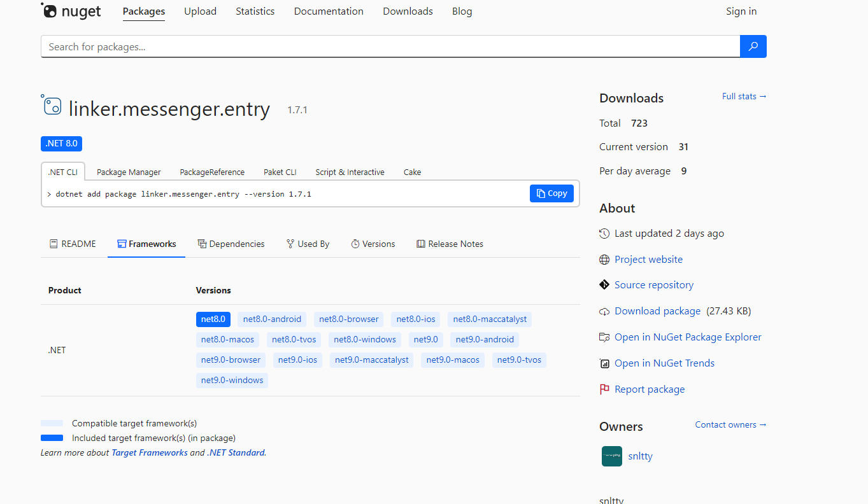Show the Versions tab
868x504 pixels.
tap(373, 244)
